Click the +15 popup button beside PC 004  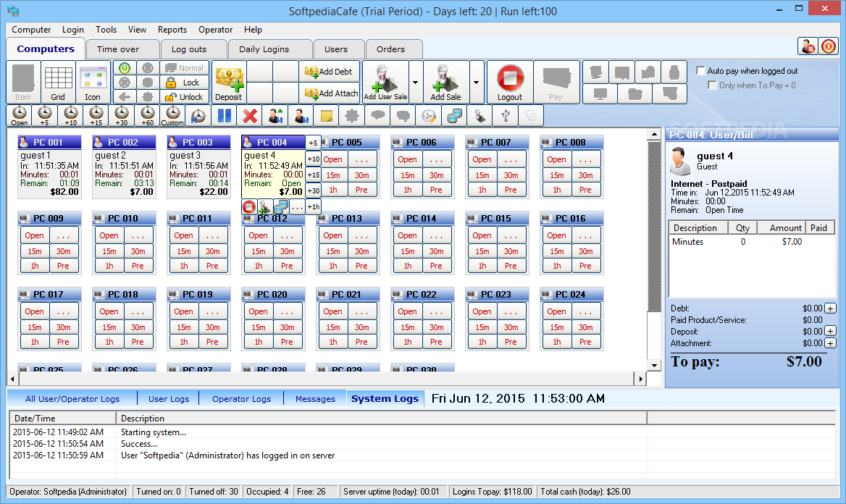314,175
